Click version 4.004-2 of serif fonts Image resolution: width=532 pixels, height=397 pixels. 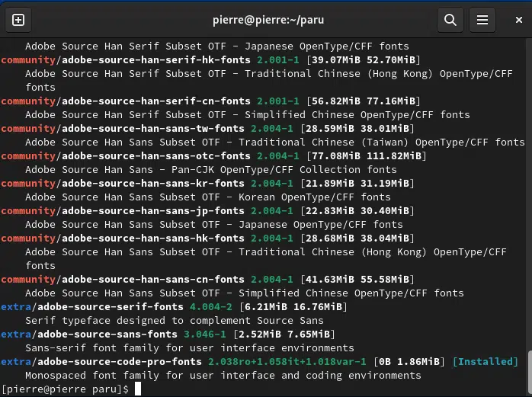coord(211,307)
